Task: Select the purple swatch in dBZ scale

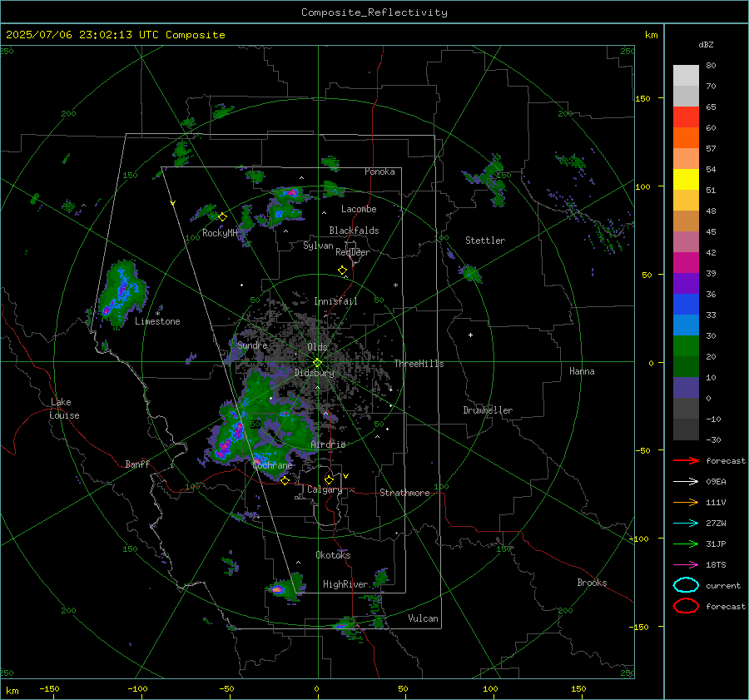Action: (x=686, y=284)
